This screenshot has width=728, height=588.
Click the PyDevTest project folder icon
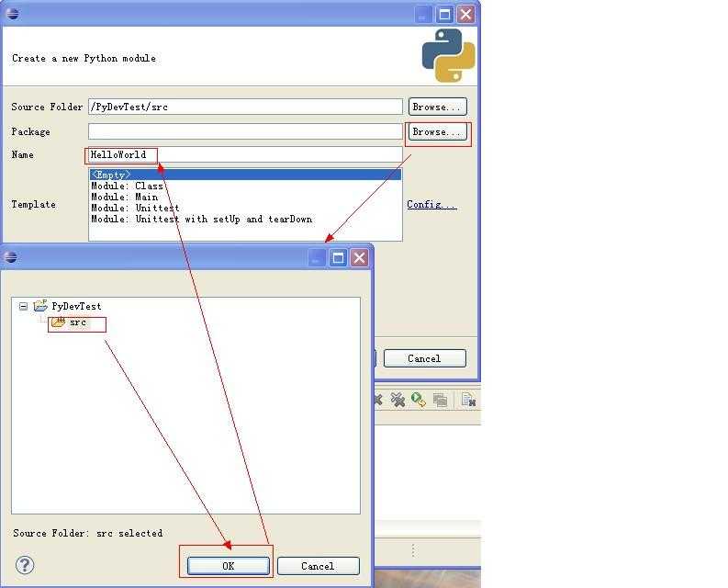pos(40,305)
